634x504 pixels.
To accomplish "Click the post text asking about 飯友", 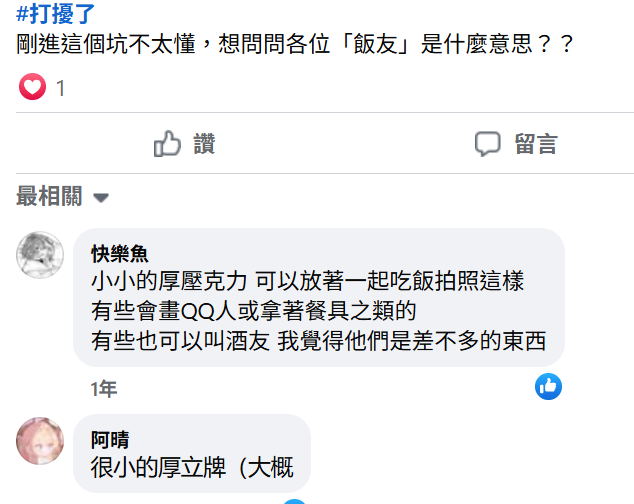I will pyautogui.click(x=295, y=44).
